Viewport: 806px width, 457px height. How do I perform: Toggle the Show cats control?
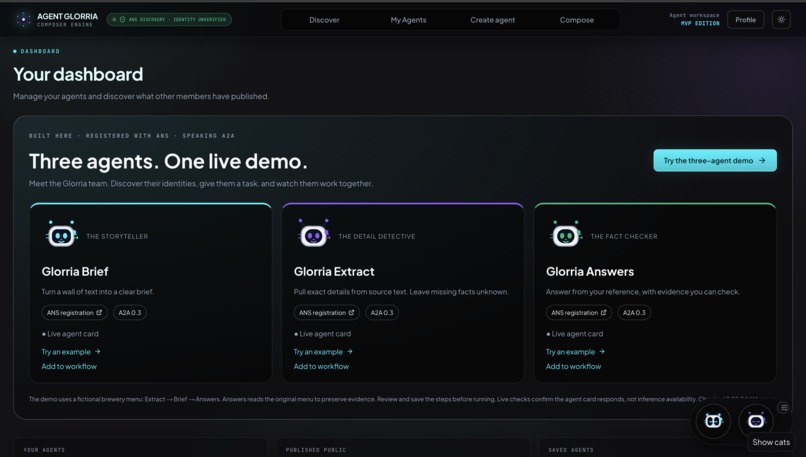(x=771, y=442)
